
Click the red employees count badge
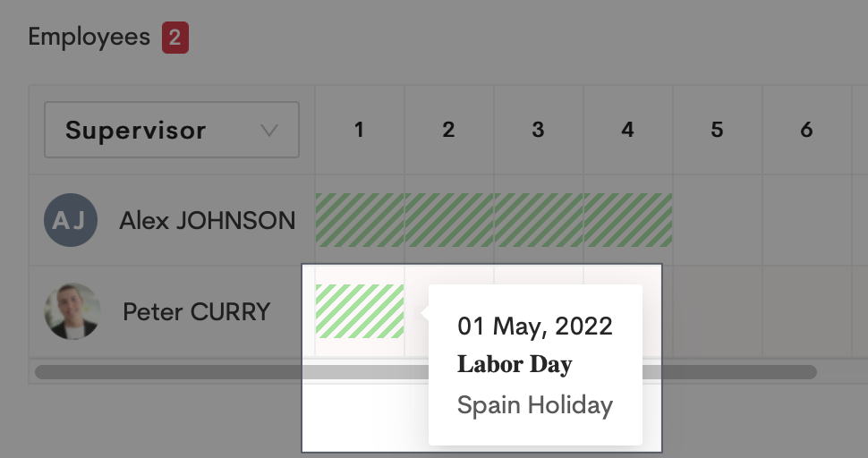pyautogui.click(x=175, y=38)
